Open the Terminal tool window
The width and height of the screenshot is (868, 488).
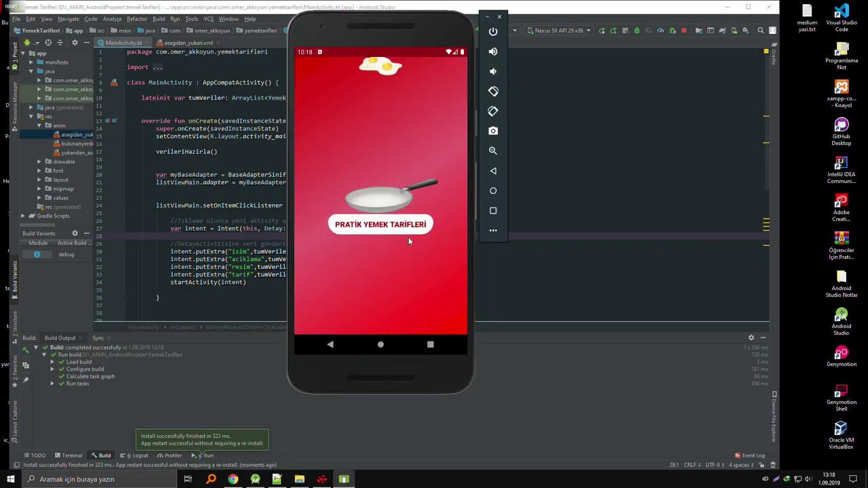point(68,455)
